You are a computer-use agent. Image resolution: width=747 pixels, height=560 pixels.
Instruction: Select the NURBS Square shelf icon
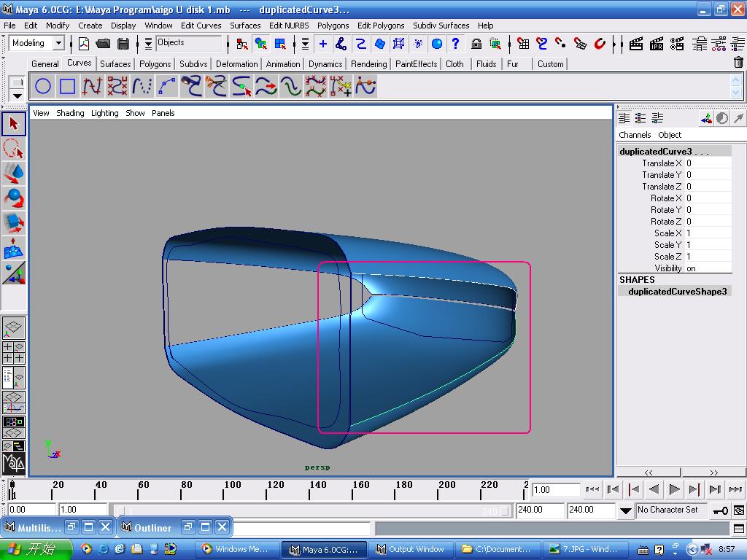tap(67, 86)
